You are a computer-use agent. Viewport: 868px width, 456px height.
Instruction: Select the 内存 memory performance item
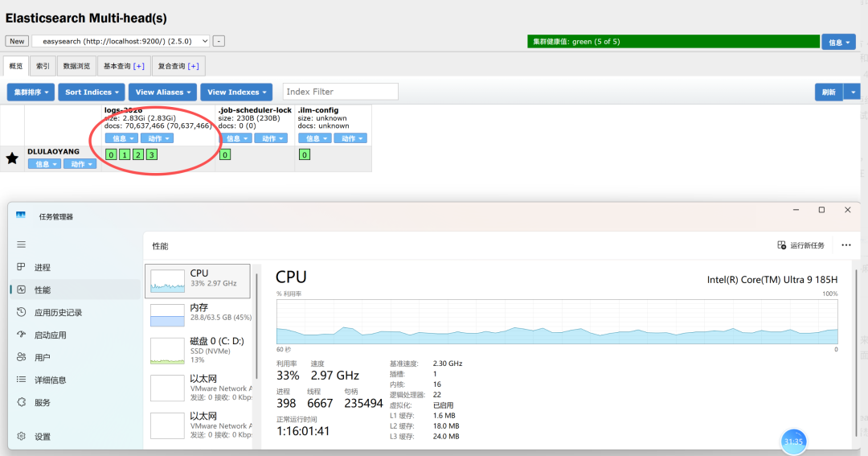tap(198, 314)
